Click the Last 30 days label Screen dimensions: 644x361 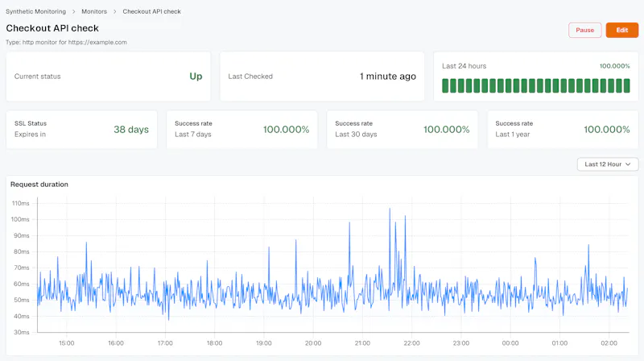pos(356,135)
